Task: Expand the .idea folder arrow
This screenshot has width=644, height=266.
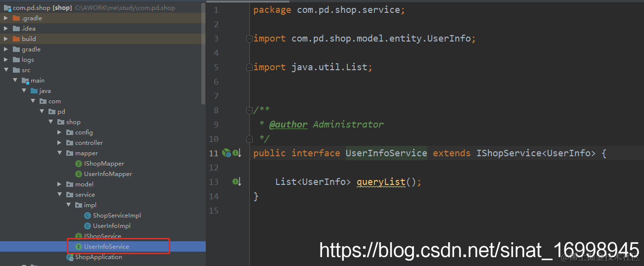Action: pos(6,29)
